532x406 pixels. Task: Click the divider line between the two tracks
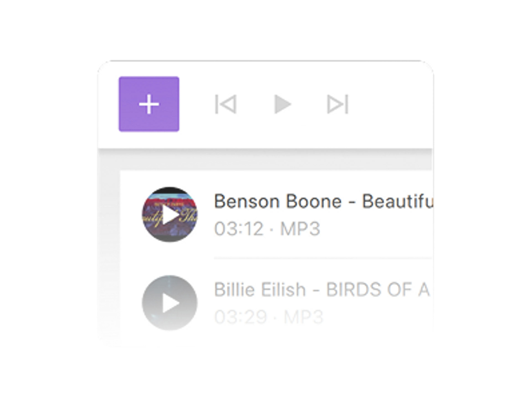322,259
